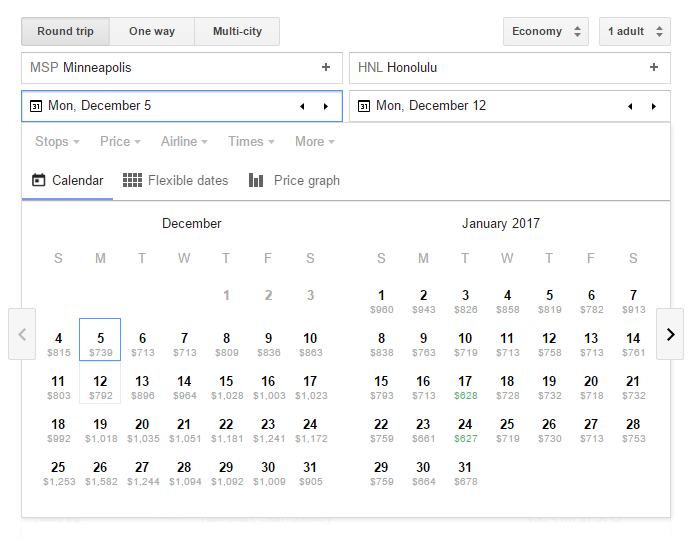
Task: Show previous months with left chevron
Action: [x=22, y=334]
